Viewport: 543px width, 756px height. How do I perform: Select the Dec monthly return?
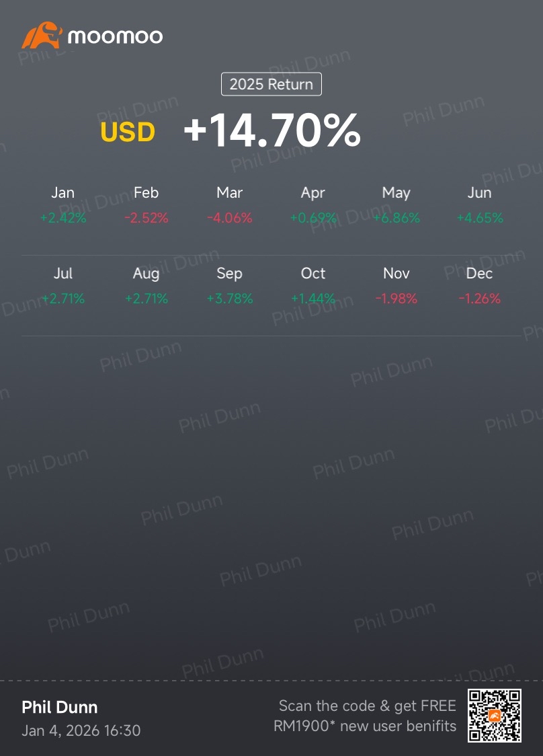[480, 286]
